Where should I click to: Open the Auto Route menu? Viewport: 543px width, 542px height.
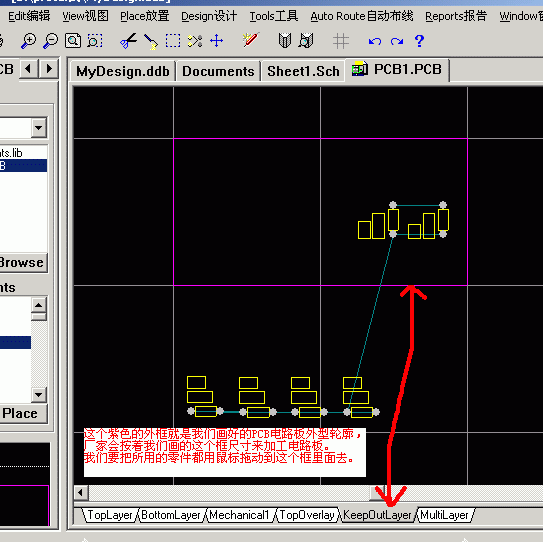pos(362,16)
